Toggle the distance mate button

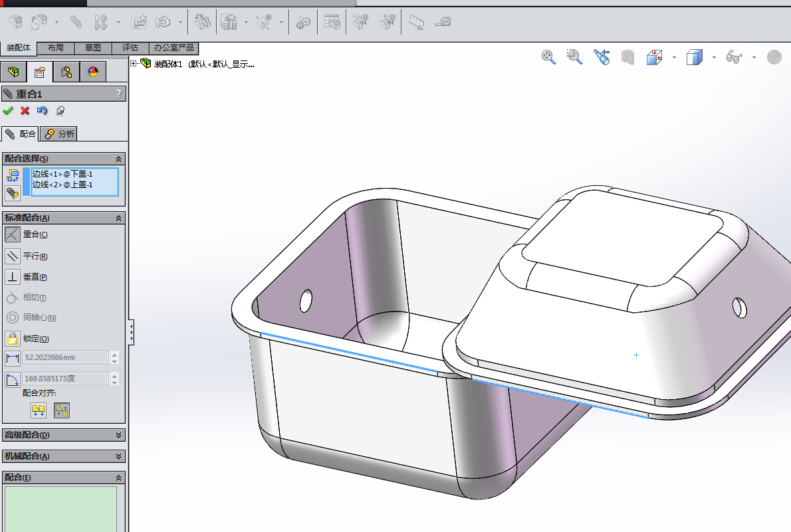click(13, 357)
